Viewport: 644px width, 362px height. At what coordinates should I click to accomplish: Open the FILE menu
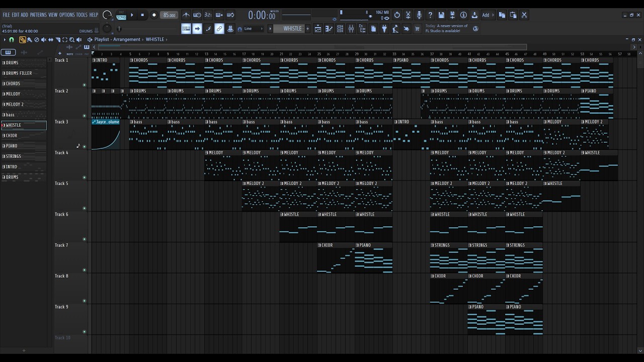tap(7, 15)
